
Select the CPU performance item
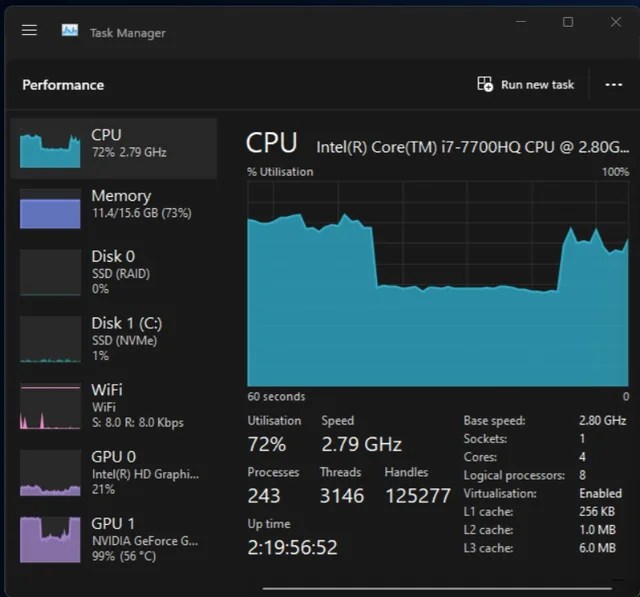point(113,148)
